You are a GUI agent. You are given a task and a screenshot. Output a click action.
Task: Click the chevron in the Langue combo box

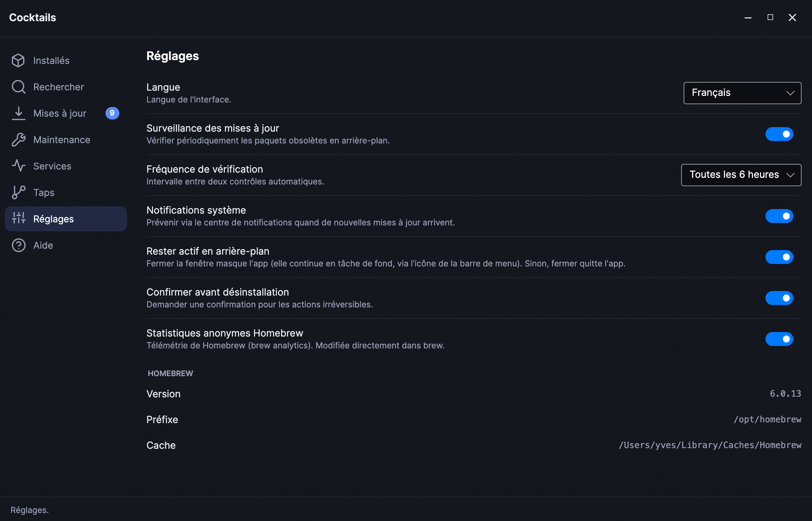coord(790,93)
